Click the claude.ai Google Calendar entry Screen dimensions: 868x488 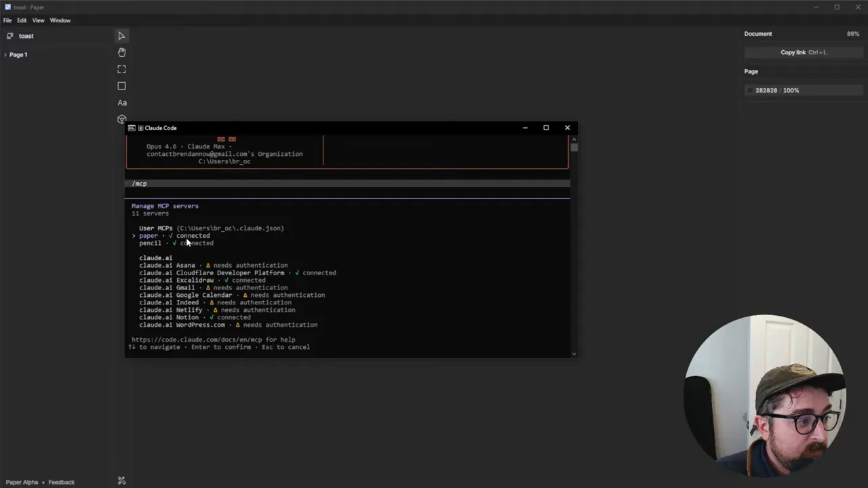tap(232, 295)
